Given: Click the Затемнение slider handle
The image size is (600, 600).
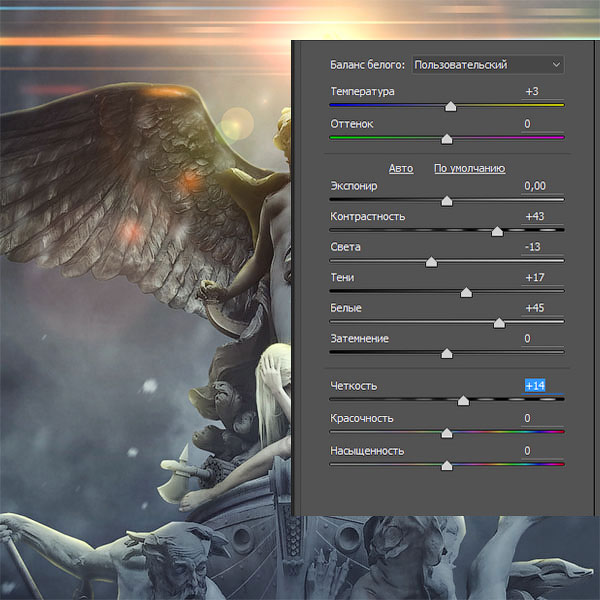Looking at the screenshot, I should (447, 354).
